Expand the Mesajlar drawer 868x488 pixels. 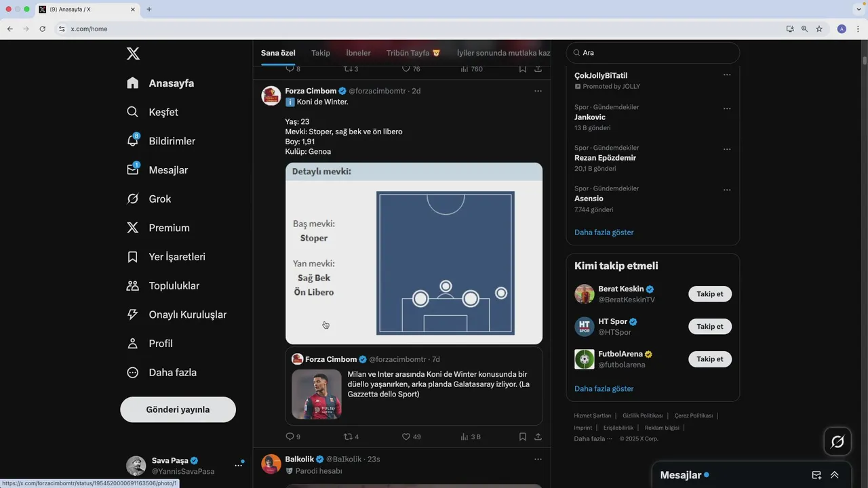click(x=835, y=475)
